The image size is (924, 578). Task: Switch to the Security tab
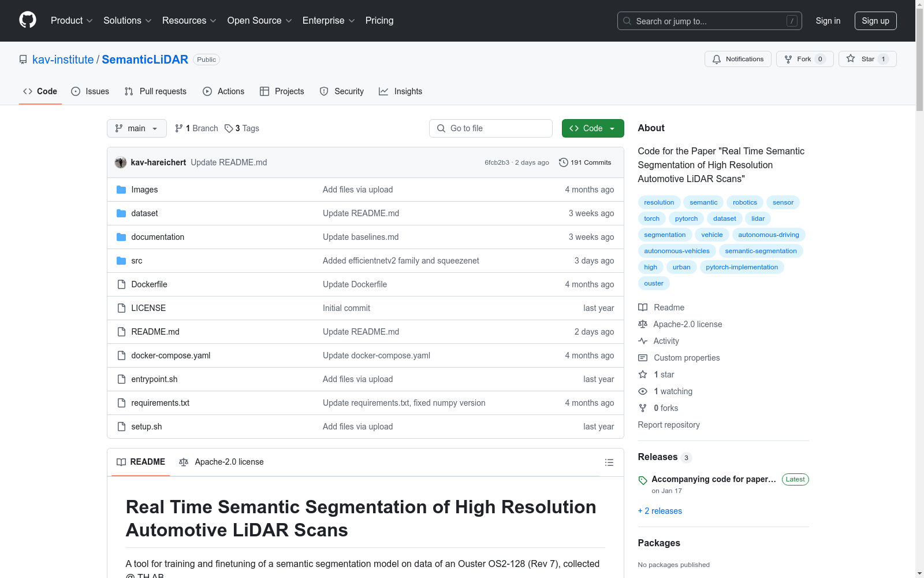342,91
